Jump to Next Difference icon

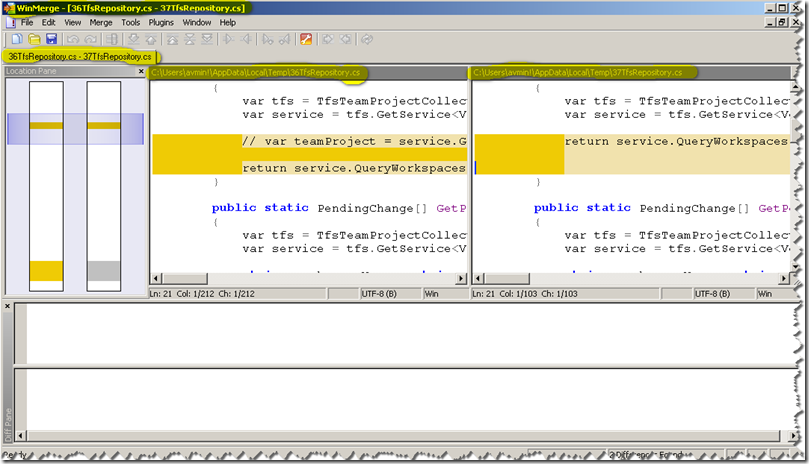pos(133,39)
